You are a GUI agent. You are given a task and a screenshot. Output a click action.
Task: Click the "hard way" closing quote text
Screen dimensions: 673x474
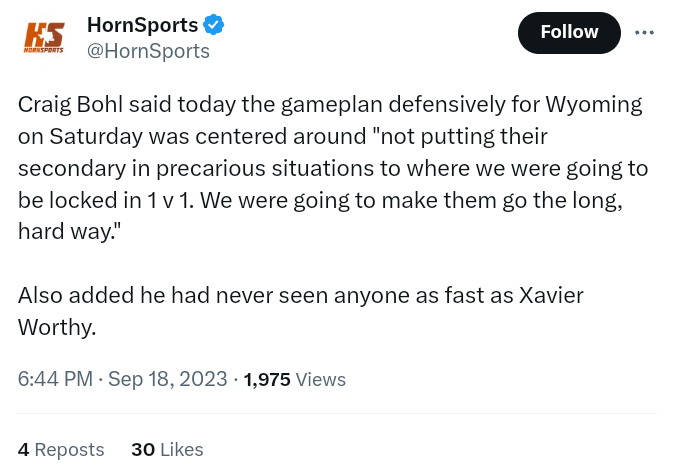(68, 232)
